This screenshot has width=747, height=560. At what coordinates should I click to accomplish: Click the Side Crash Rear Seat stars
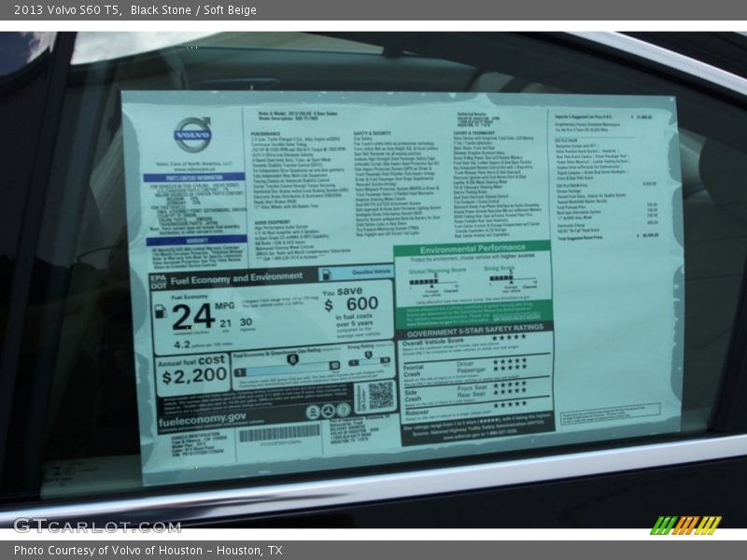[510, 391]
